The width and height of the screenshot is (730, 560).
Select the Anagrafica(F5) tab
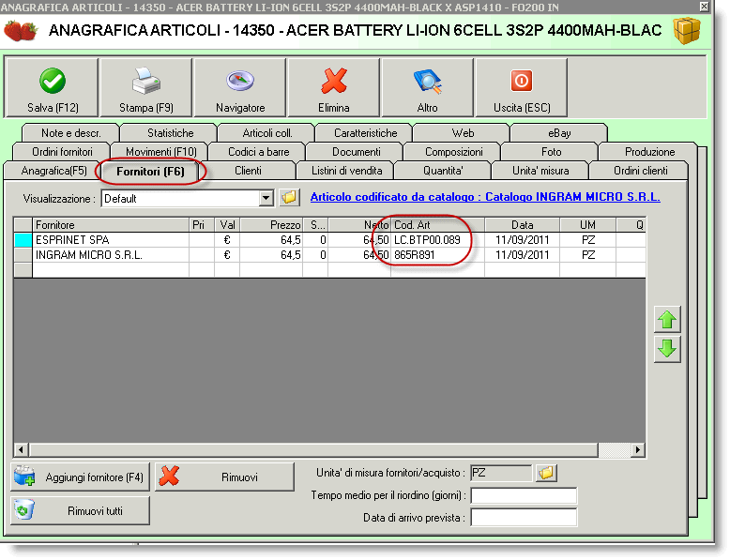53,171
